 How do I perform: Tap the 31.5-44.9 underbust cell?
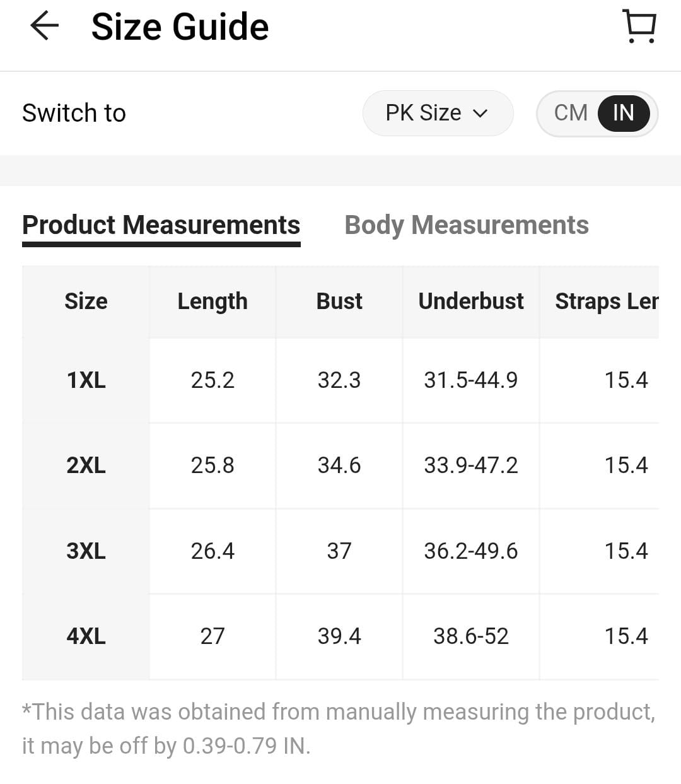(471, 380)
